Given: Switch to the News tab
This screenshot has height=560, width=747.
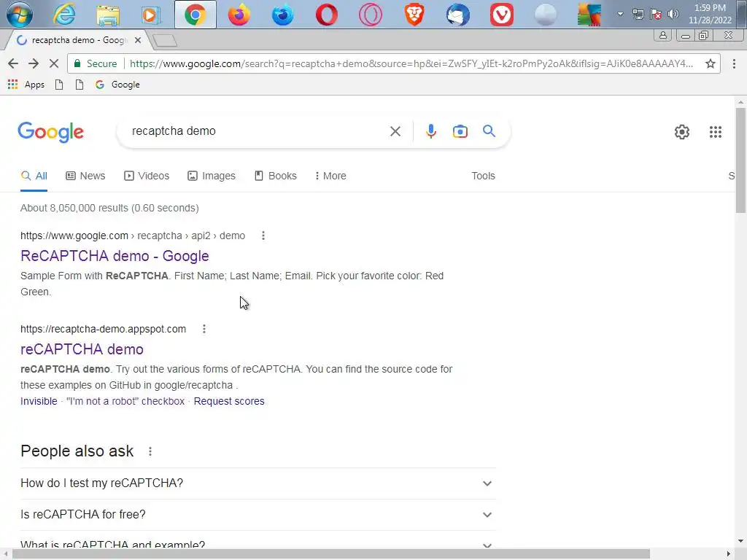Looking at the screenshot, I should tap(85, 176).
